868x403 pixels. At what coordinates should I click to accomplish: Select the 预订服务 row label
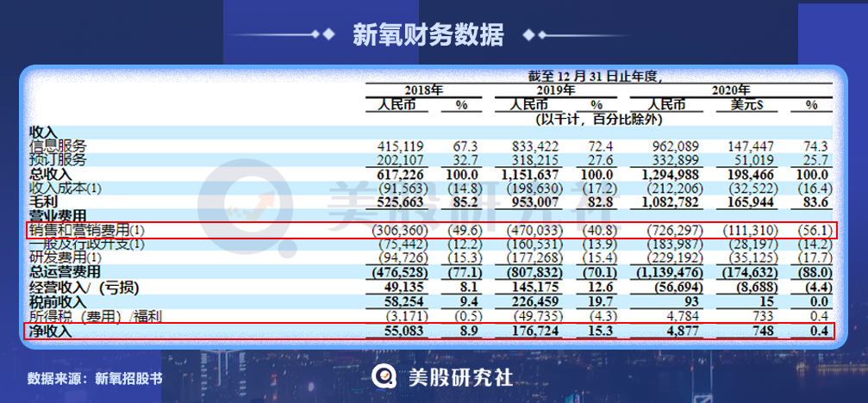tap(58, 160)
